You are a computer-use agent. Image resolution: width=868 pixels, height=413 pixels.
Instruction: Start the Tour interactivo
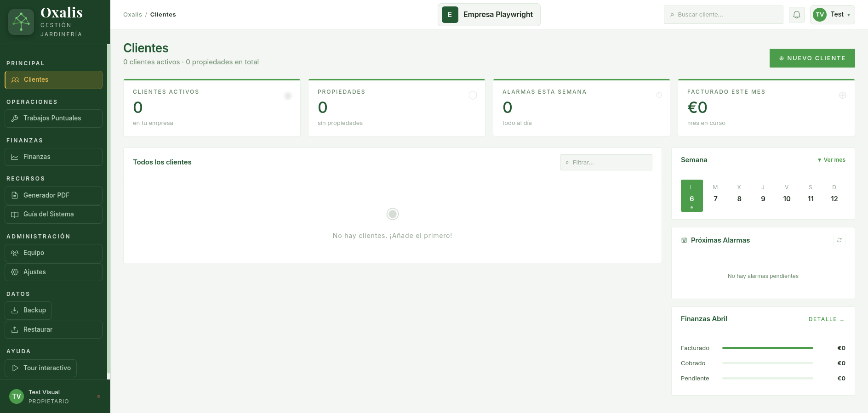click(40, 368)
